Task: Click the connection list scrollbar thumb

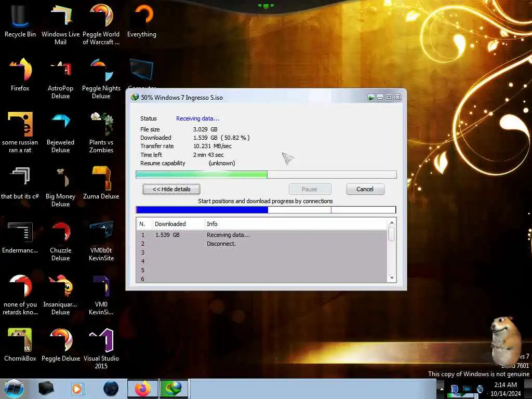Action: pos(392,234)
